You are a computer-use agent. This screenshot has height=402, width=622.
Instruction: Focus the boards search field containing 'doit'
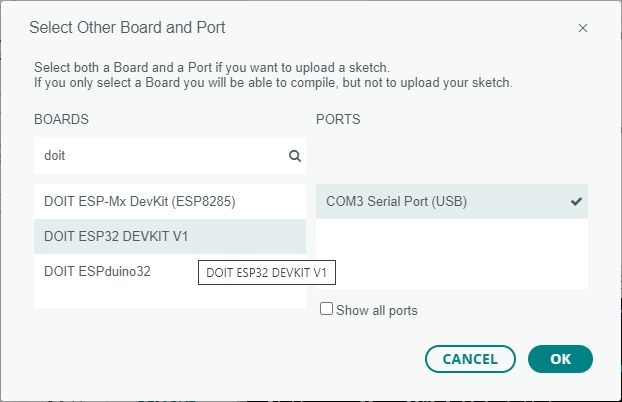[x=160, y=156]
